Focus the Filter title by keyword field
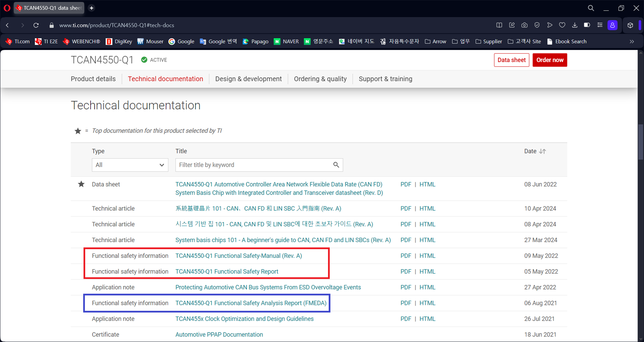Viewport: 644px width, 342px height. (x=259, y=165)
